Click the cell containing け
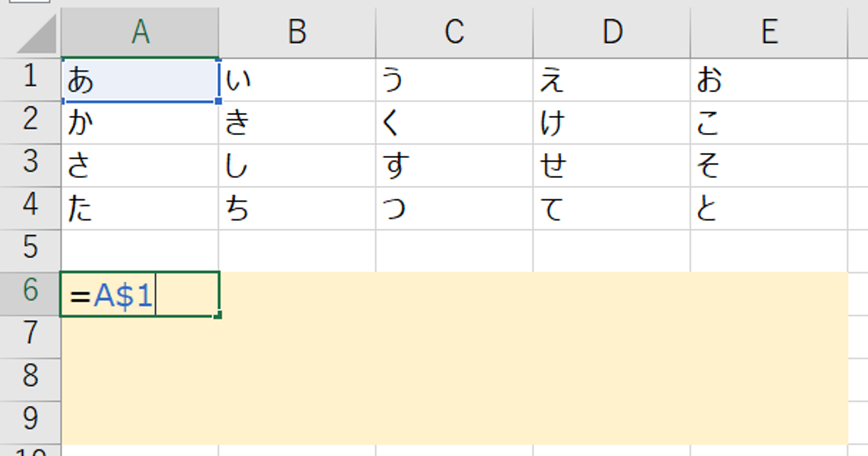This screenshot has height=456, width=868. 612,122
